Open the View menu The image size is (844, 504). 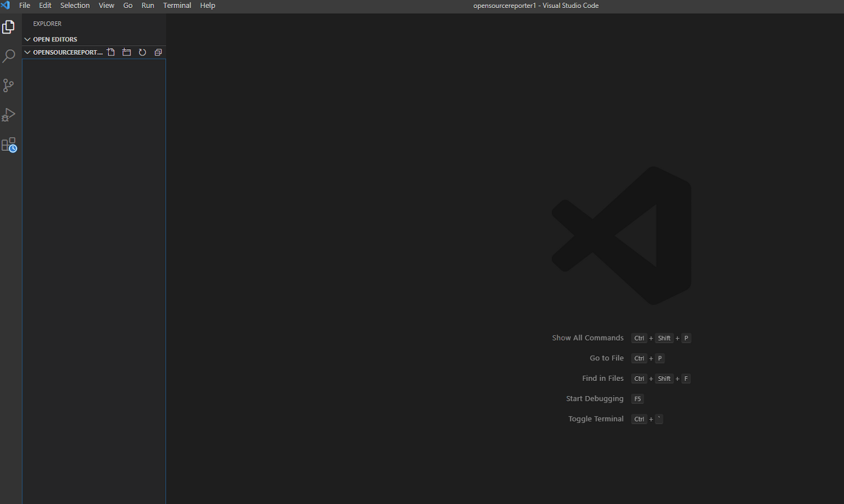107,5
